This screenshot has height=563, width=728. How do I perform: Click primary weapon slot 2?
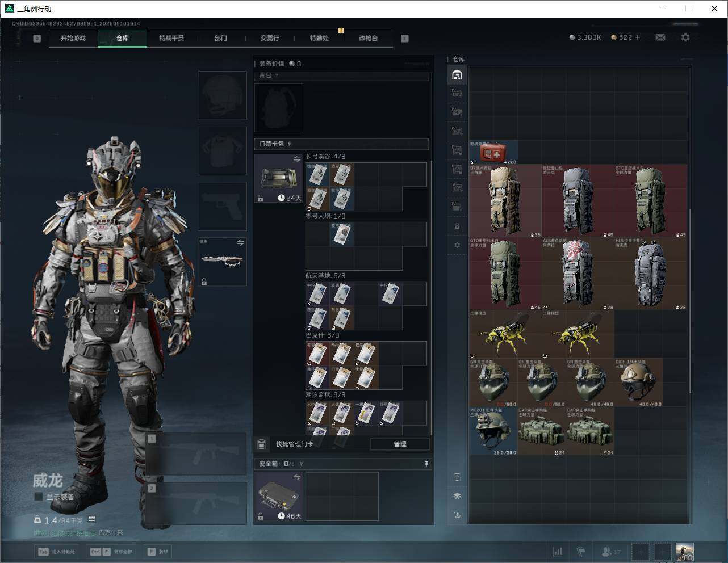coord(196,503)
